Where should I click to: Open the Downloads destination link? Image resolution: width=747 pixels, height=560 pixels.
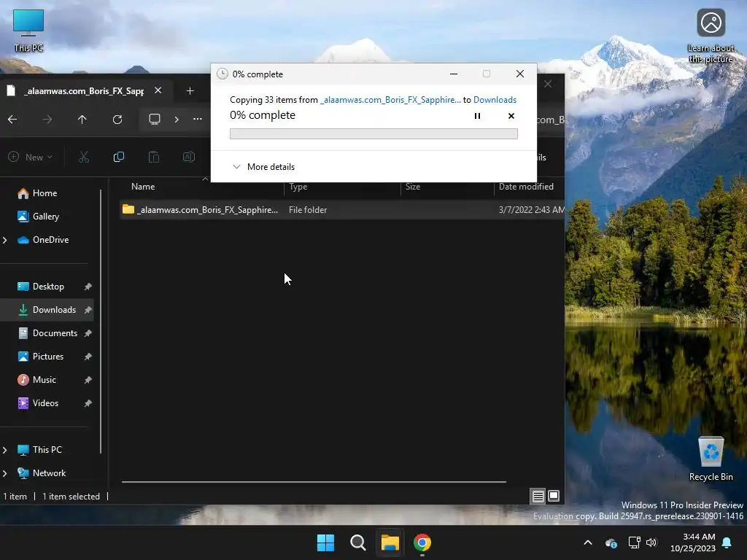(495, 99)
